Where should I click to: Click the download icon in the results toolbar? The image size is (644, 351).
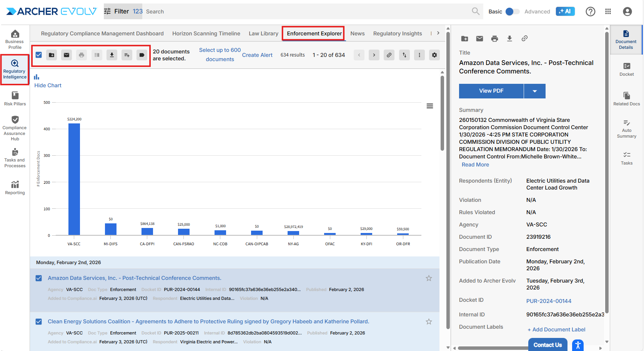coord(112,55)
